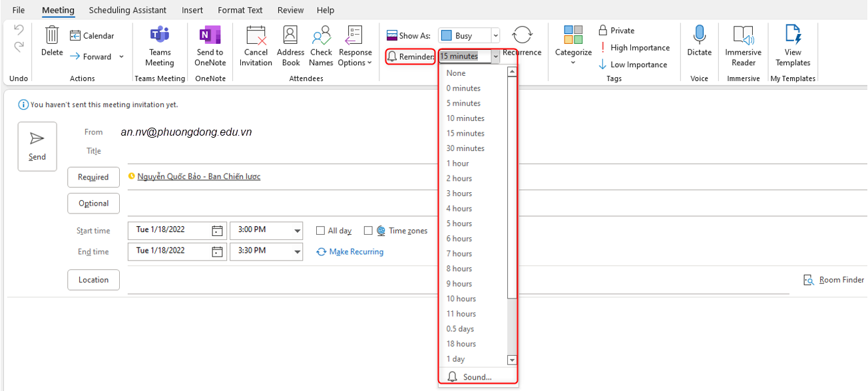Start Dictate microphone
This screenshot has width=868, height=391.
pos(700,41)
